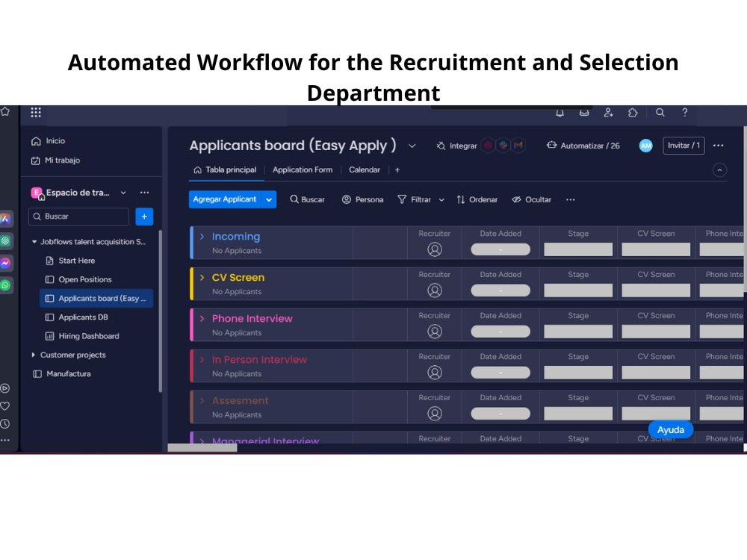The image size is (747, 560).
Task: Open the monday.com search magnifier icon
Action: point(660,112)
